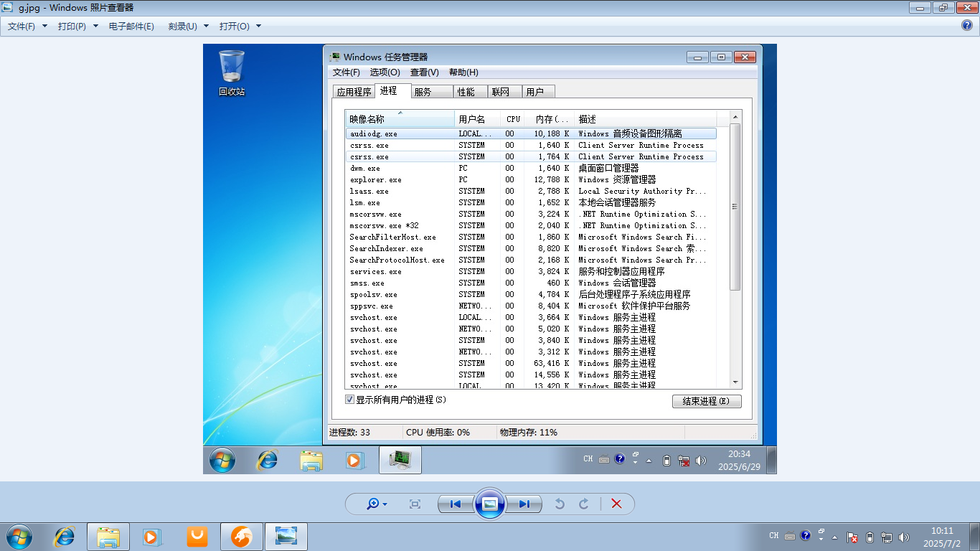Select the dwm.exe process row
980x551 pixels.
coord(531,168)
